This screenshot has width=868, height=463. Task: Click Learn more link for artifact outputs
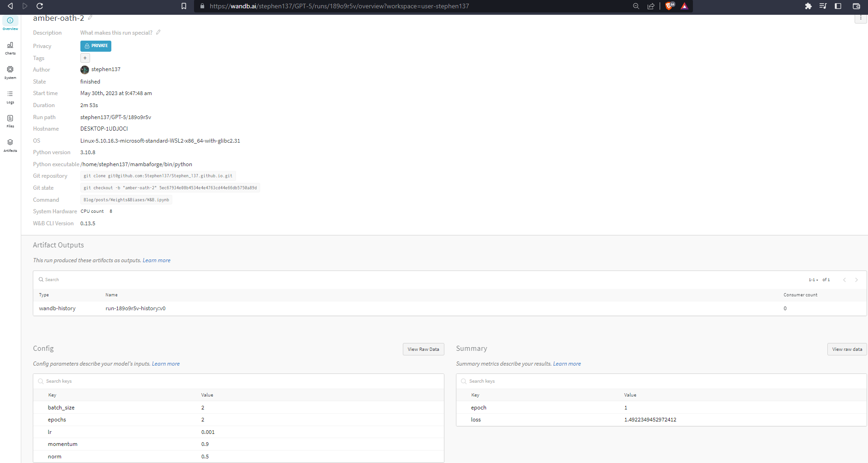157,260
